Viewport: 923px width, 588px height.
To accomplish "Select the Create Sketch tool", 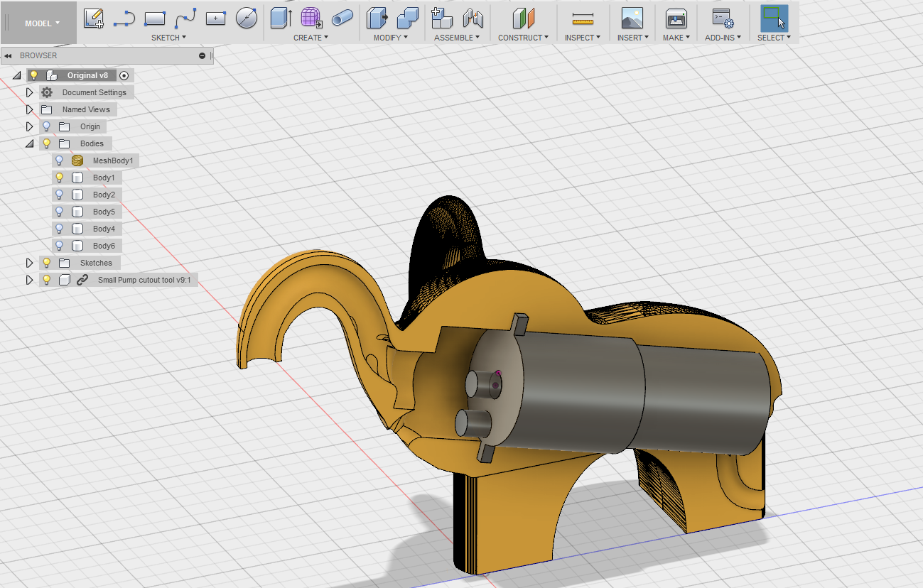I will tap(94, 18).
